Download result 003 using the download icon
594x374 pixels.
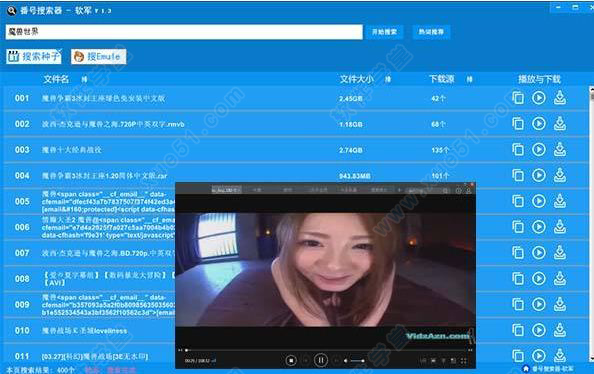[x=560, y=149]
